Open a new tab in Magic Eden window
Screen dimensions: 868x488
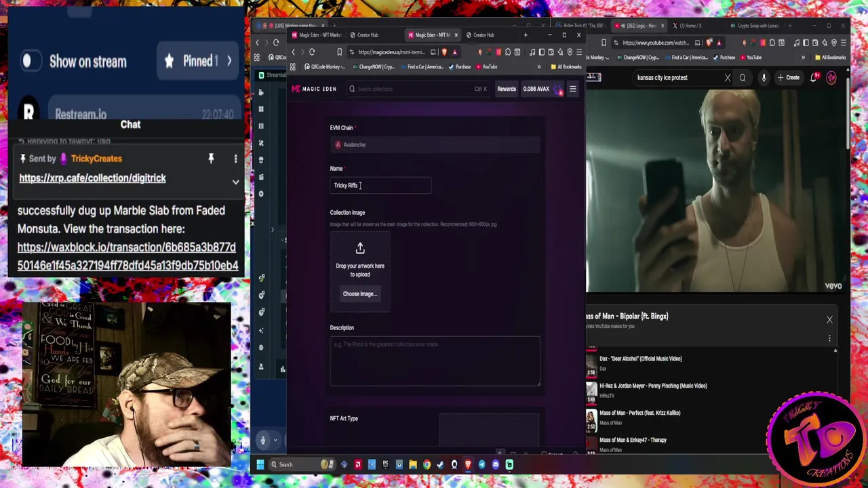click(x=526, y=35)
